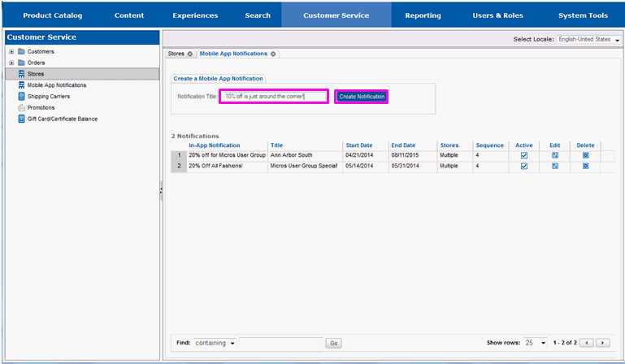Click the sidebar panel collapse handle
Screen dimensions: 625x364
pyautogui.click(x=161, y=191)
